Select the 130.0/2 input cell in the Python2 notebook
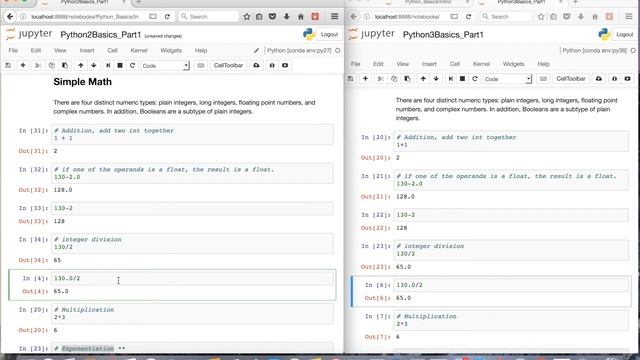The width and height of the screenshot is (640, 360). [192, 278]
